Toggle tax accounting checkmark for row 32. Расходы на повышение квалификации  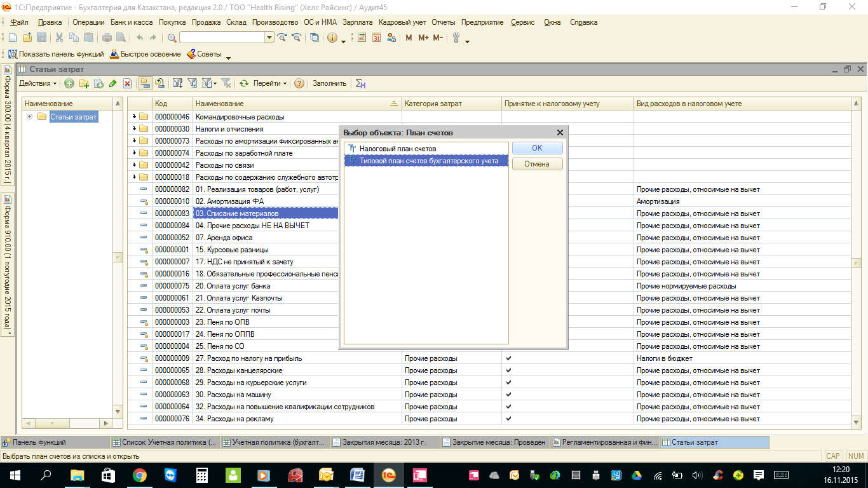coord(508,407)
